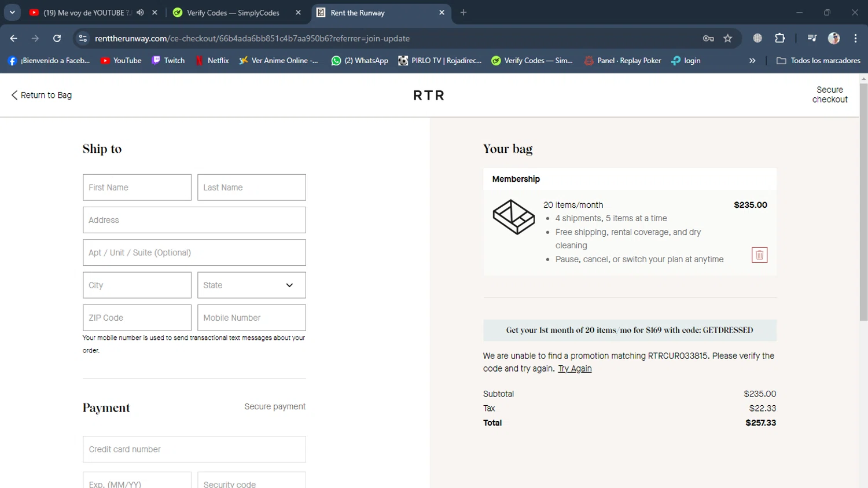Open the YouTube bookmark
The width and height of the screenshot is (868, 488).
click(x=121, y=60)
